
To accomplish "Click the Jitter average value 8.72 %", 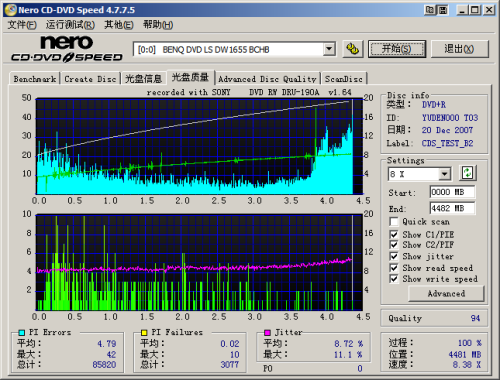I will pyautogui.click(x=349, y=344).
